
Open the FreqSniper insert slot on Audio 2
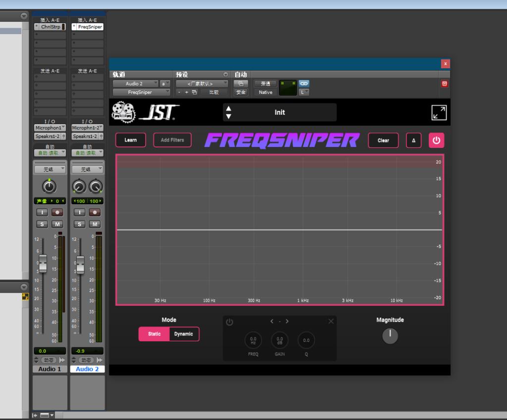coord(87,27)
